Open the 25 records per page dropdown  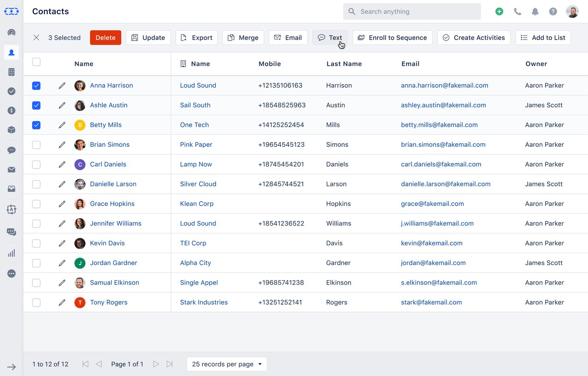(227, 364)
